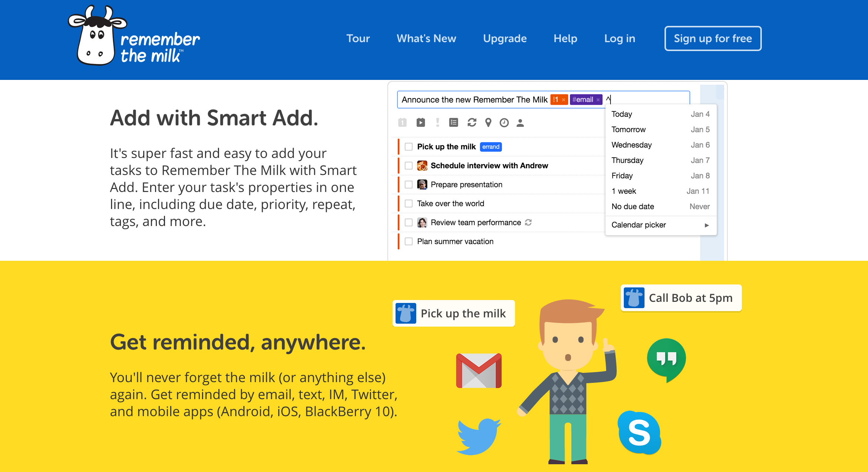Image resolution: width=868 pixels, height=472 pixels.
Task: Go to the Upgrade page
Action: [x=505, y=38]
